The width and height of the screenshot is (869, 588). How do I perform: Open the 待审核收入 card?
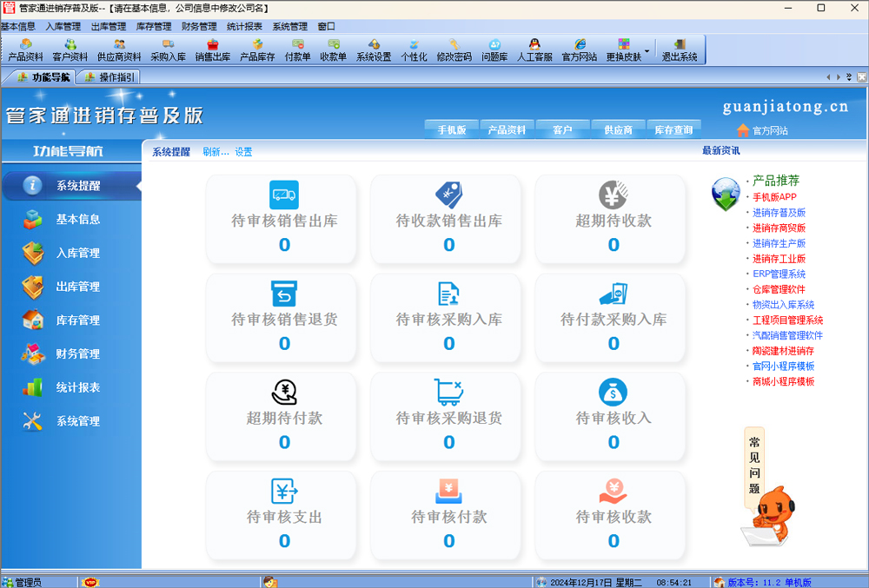point(610,416)
